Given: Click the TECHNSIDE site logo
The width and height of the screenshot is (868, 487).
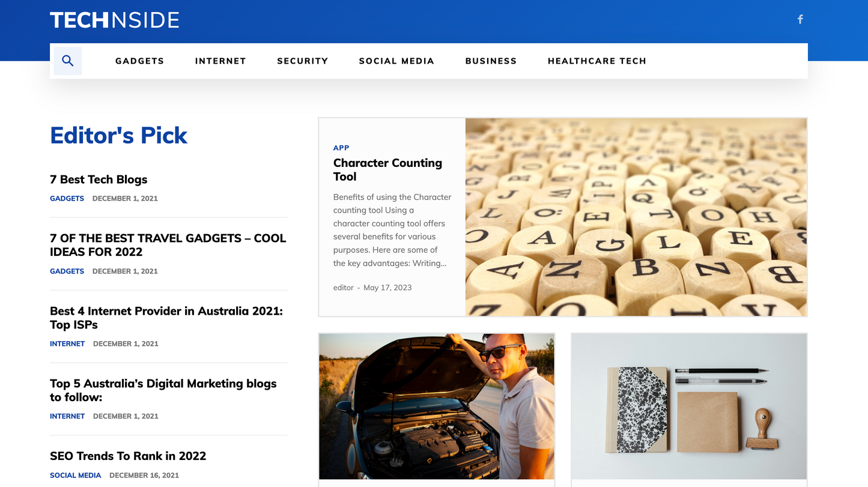Looking at the screenshot, I should point(115,20).
